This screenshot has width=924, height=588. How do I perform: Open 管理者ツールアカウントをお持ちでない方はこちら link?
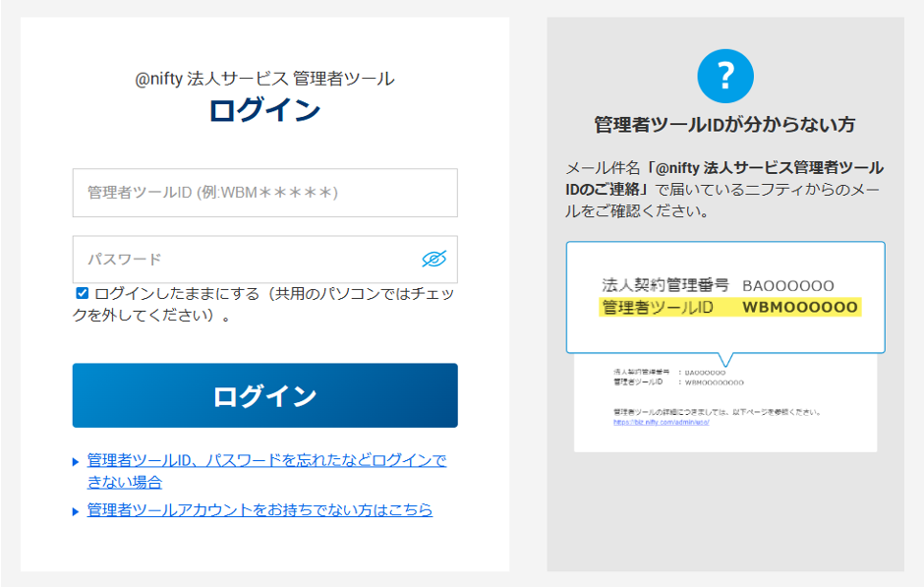pyautogui.click(x=260, y=509)
